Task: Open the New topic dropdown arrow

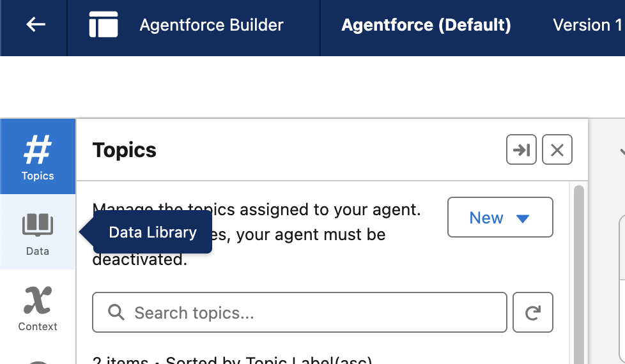Action: coord(523,218)
